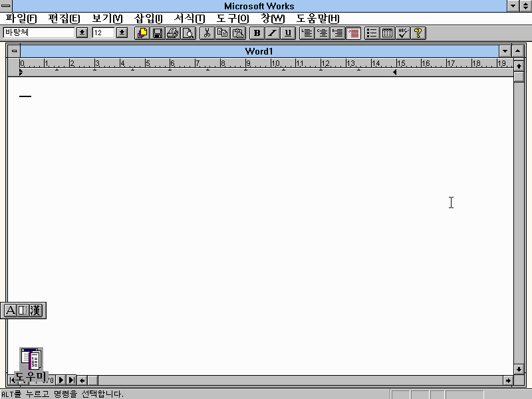Jump to first page button

point(13,380)
